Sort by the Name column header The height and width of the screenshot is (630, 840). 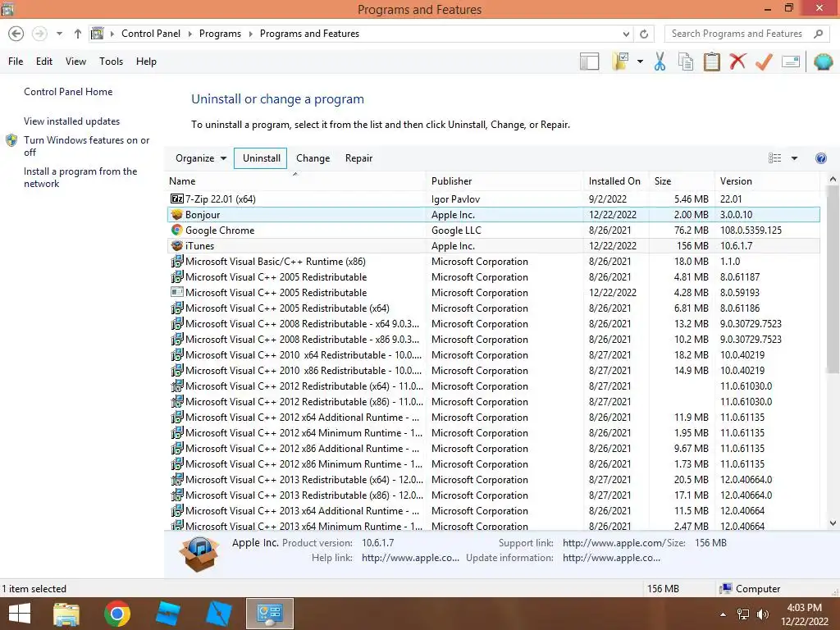[296, 181]
